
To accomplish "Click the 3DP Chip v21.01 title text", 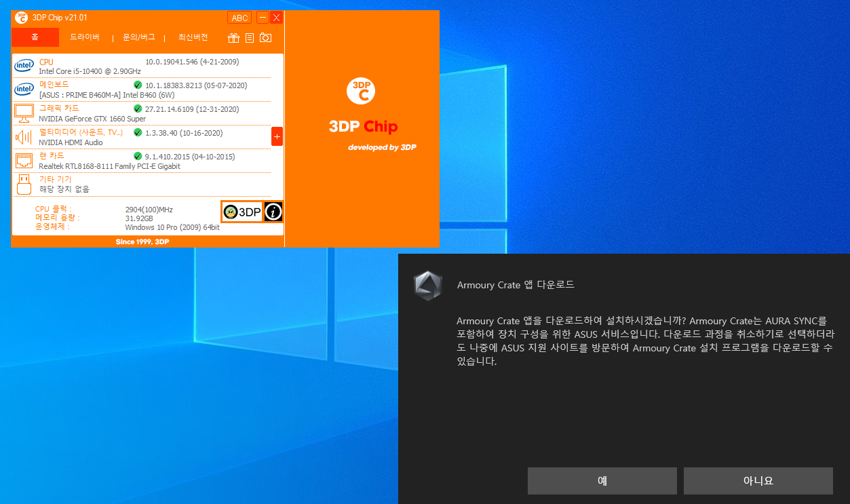I will coord(60,18).
